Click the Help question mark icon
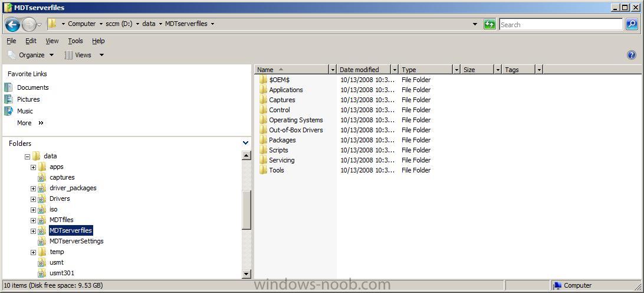Image resolution: width=644 pixels, height=293 pixels. 632,55
